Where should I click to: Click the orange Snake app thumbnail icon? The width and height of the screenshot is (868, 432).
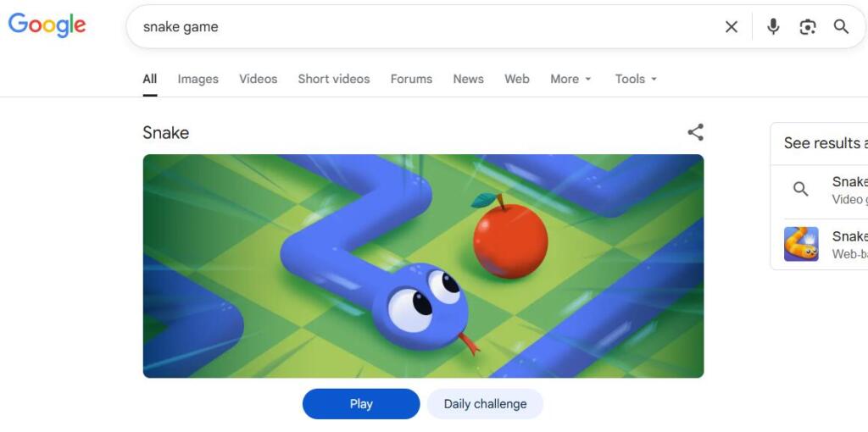coord(801,244)
